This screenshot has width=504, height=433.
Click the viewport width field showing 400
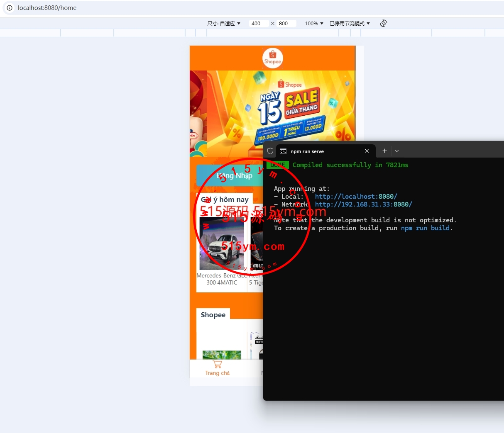click(x=259, y=24)
